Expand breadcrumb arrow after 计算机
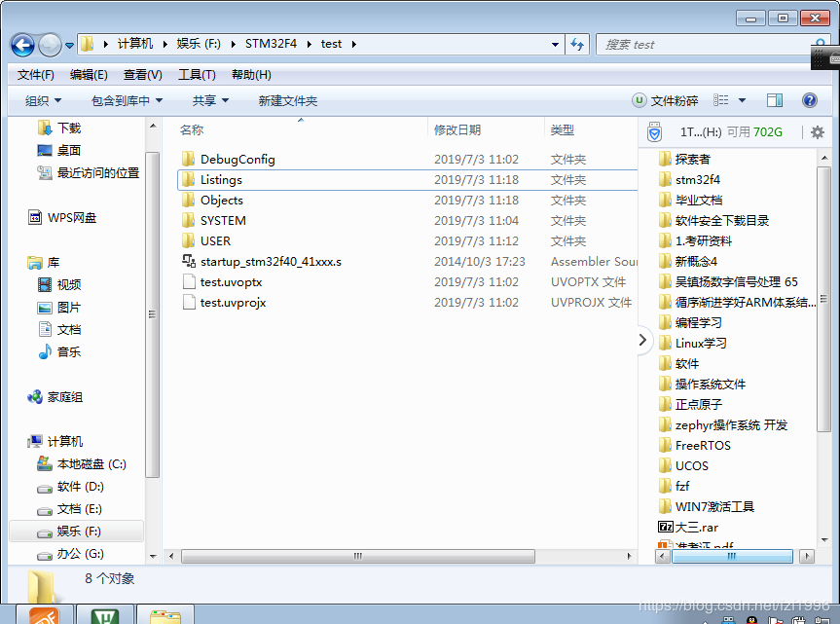The width and height of the screenshot is (840, 624). [x=164, y=44]
